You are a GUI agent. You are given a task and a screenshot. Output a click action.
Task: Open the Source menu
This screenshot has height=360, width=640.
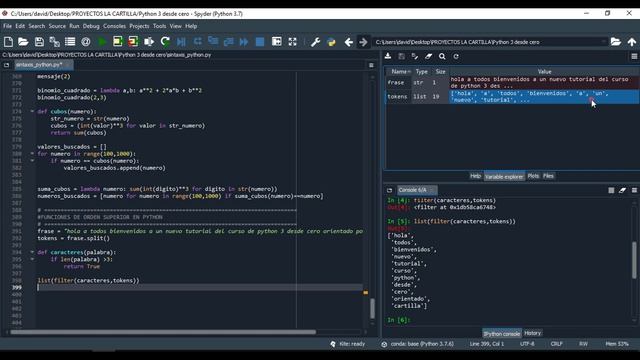(x=57, y=26)
